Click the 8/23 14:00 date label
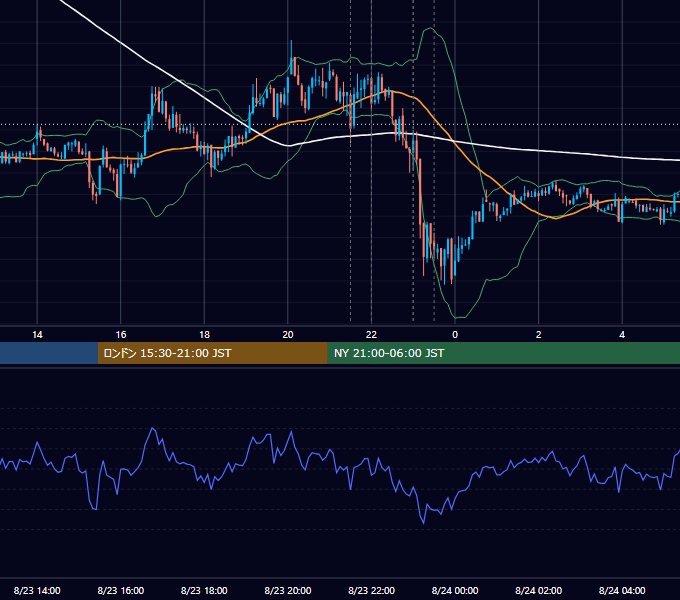The height and width of the screenshot is (600, 680). click(x=37, y=590)
